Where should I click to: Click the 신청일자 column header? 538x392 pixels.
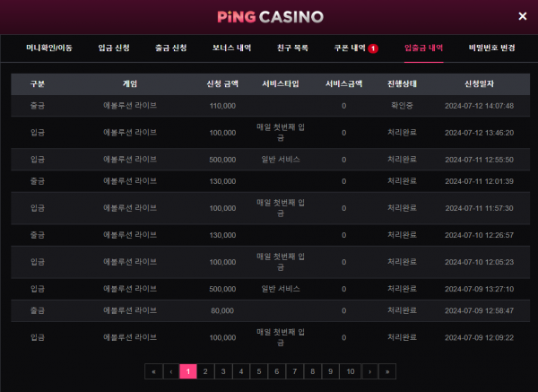tap(479, 83)
